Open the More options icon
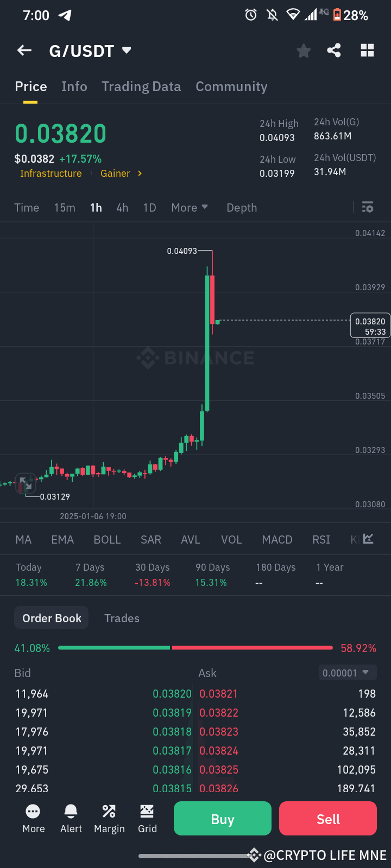Screen dimensions: 391x868 point(33,818)
